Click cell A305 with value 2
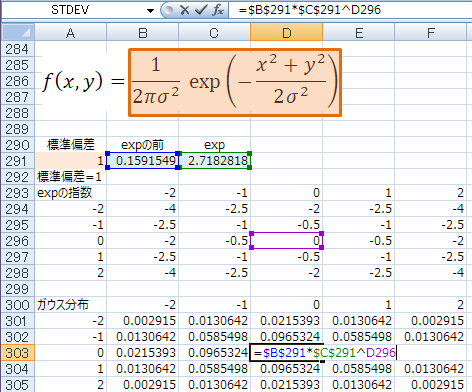The image size is (472, 392). tap(70, 384)
